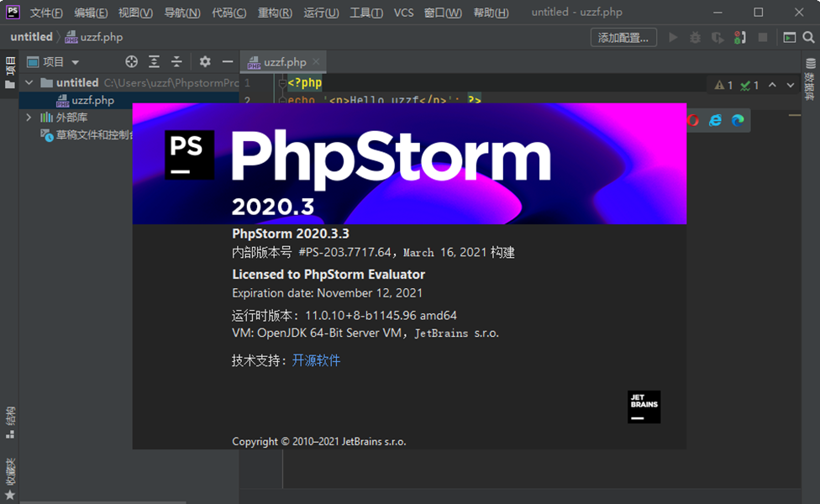This screenshot has height=504, width=820.
Task: Go to next highlighted error arrow
Action: point(791,85)
